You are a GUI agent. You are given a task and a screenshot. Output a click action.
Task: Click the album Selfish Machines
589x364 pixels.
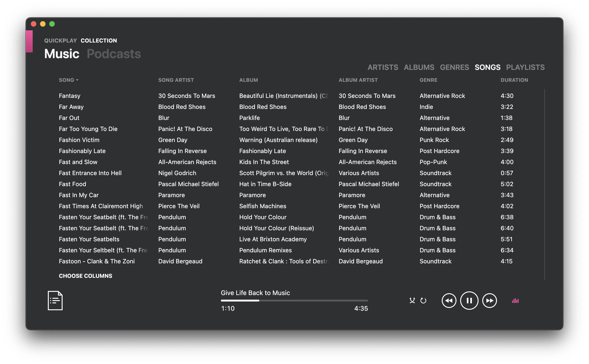coord(263,206)
